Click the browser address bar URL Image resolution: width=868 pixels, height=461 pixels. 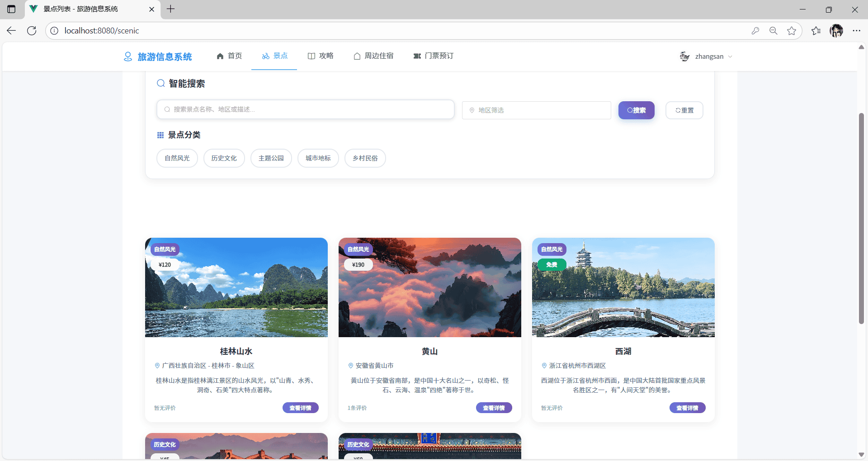[102, 31]
